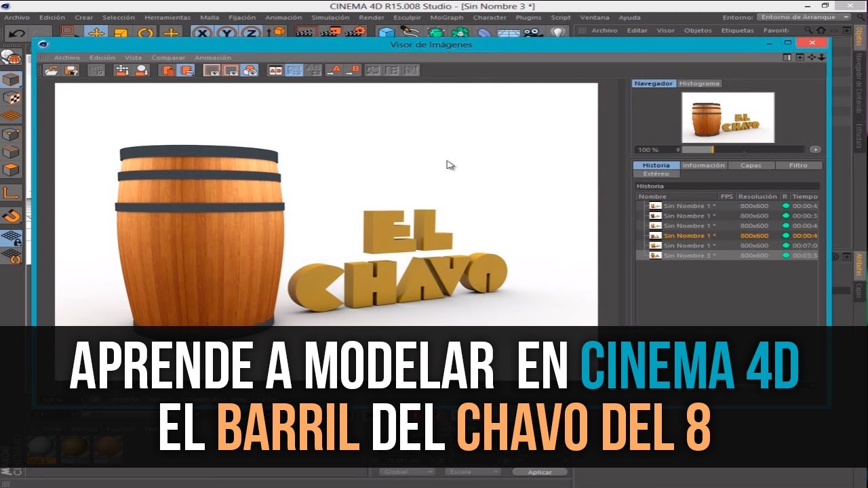Image resolution: width=868 pixels, height=488 pixels.
Task: Switch to the Filtro tab
Action: pos(798,165)
